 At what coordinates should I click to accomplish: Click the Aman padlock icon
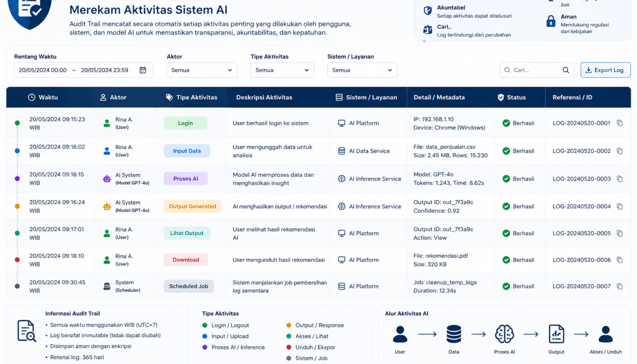coord(551,21)
